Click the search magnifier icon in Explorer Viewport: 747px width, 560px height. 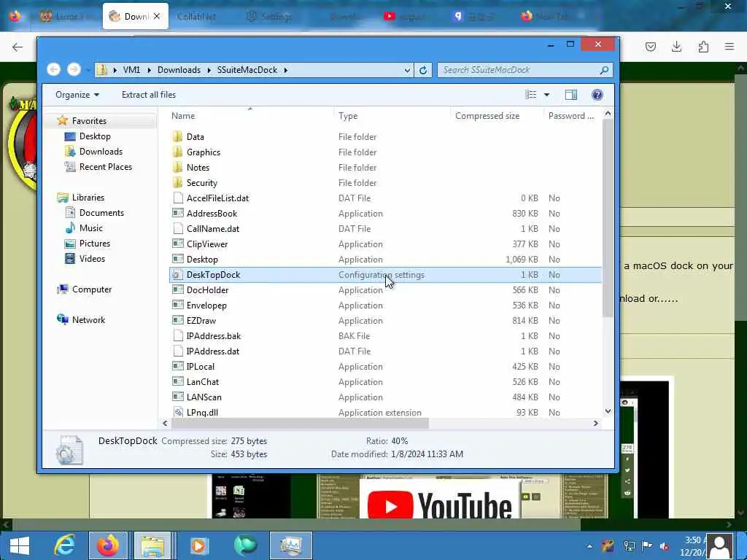(604, 70)
